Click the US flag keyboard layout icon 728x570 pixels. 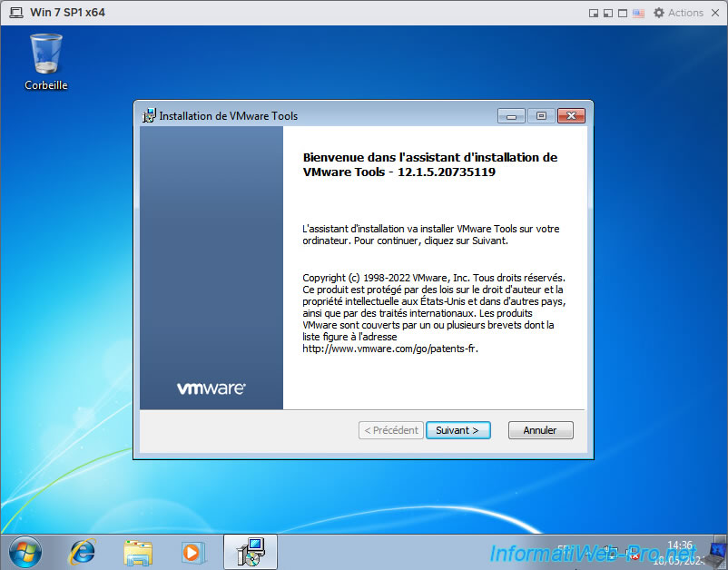(x=638, y=13)
